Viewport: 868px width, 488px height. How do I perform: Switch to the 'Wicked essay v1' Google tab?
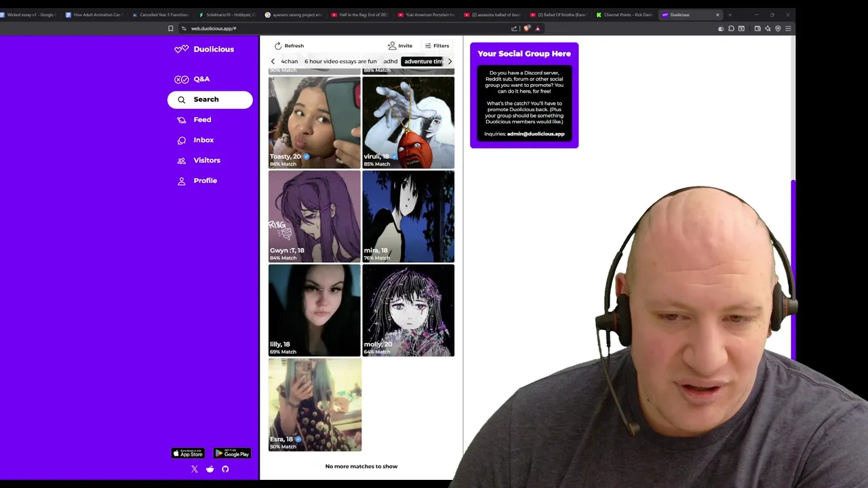(29, 15)
